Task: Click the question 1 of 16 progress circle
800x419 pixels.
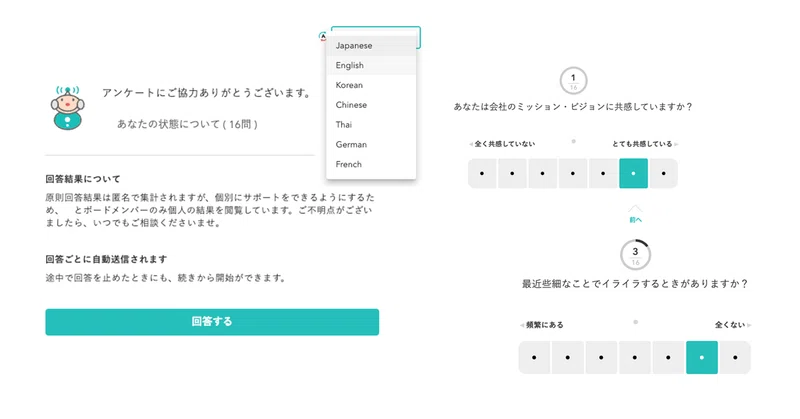Action: [573, 81]
